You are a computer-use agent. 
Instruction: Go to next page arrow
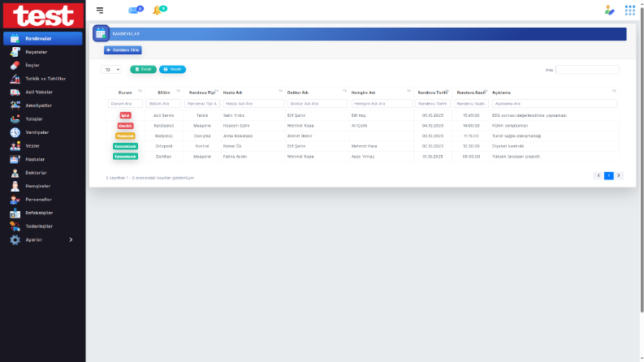coord(619,175)
